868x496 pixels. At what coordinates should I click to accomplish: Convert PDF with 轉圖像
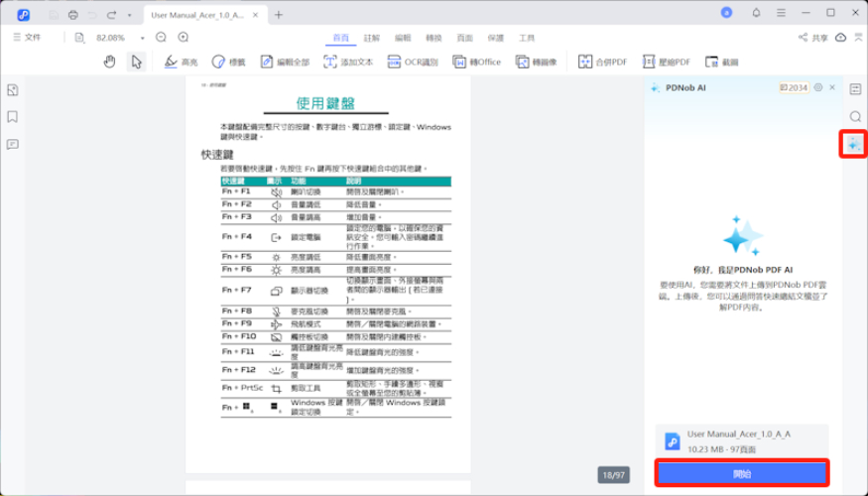[x=536, y=62]
